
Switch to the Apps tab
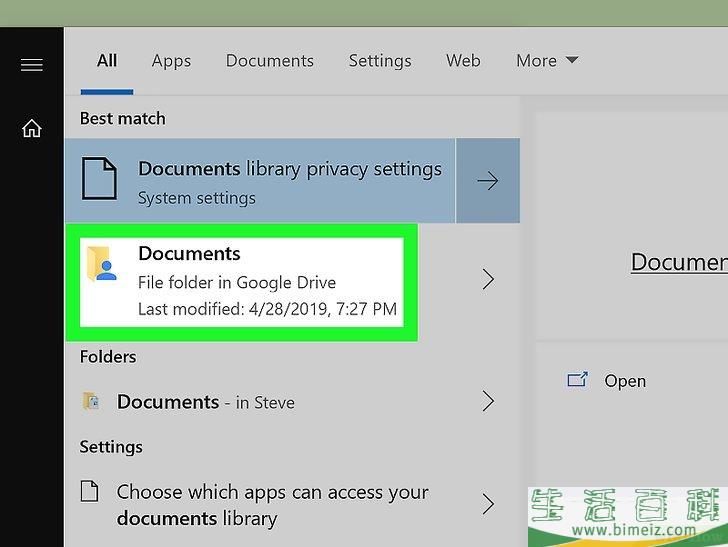(171, 61)
